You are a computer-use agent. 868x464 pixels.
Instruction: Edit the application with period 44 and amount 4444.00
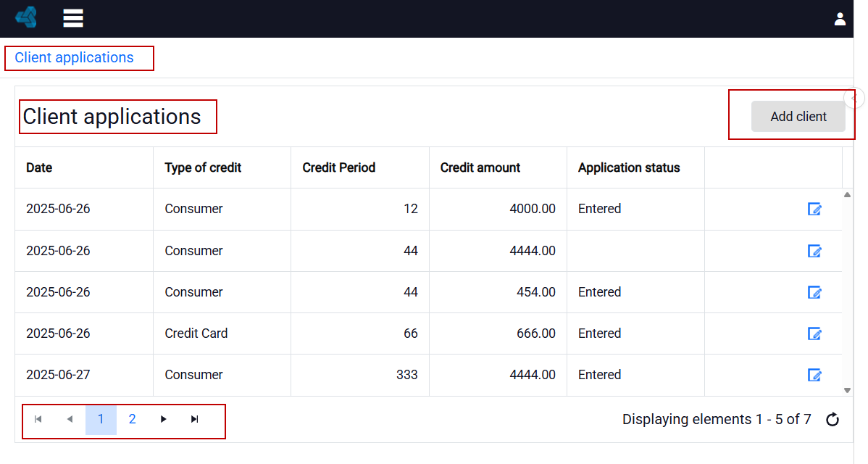click(814, 251)
